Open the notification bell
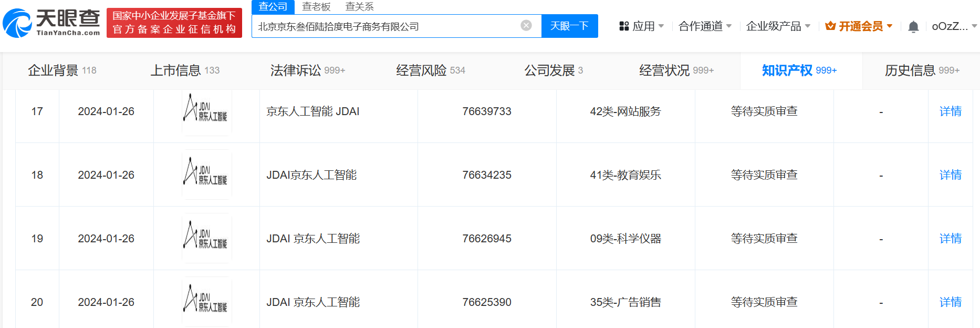The image size is (980, 328). click(x=913, y=27)
